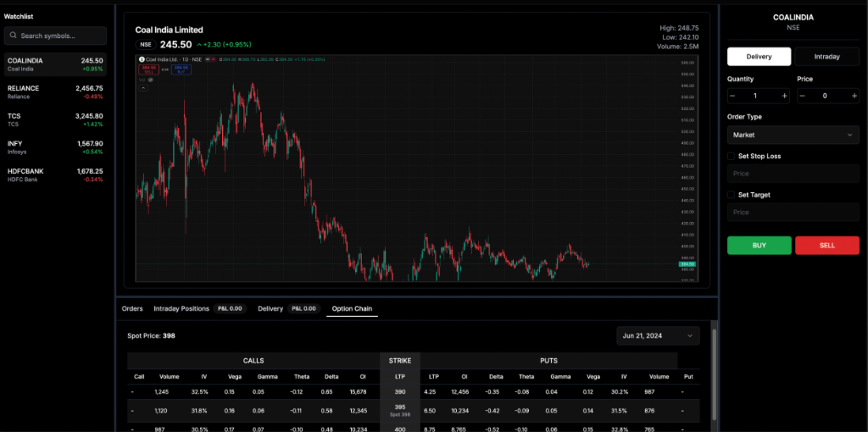The width and height of the screenshot is (868, 432).
Task: Click the green BUY button
Action: click(759, 246)
